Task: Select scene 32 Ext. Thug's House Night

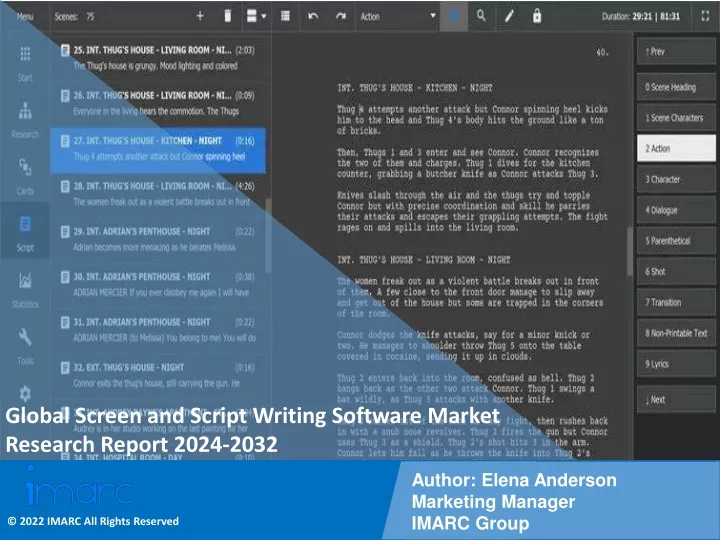Action: click(158, 375)
